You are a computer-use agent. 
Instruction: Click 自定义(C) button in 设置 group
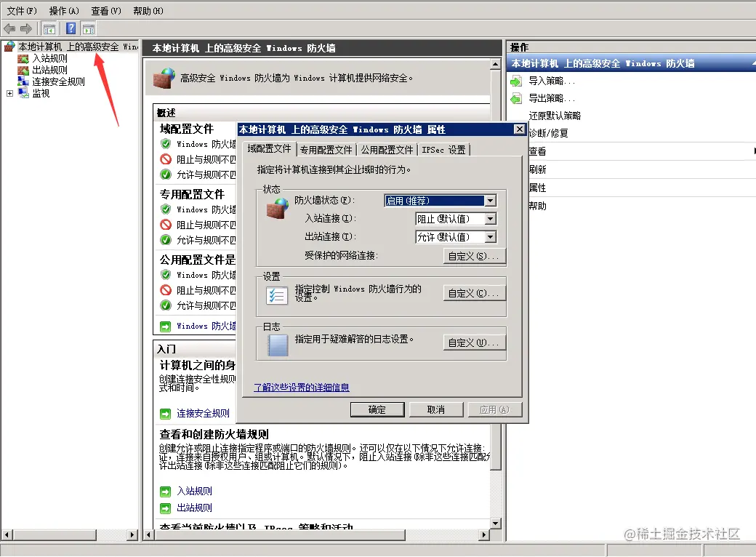point(475,293)
